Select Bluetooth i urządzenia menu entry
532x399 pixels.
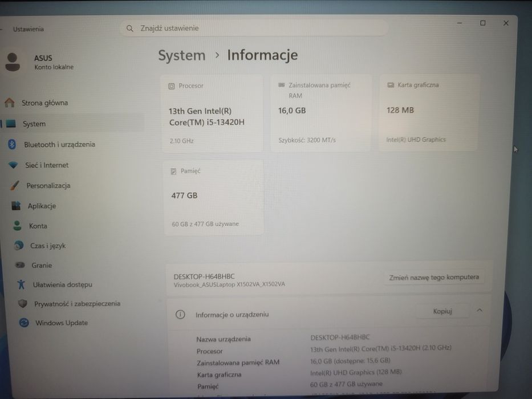[x=60, y=145]
